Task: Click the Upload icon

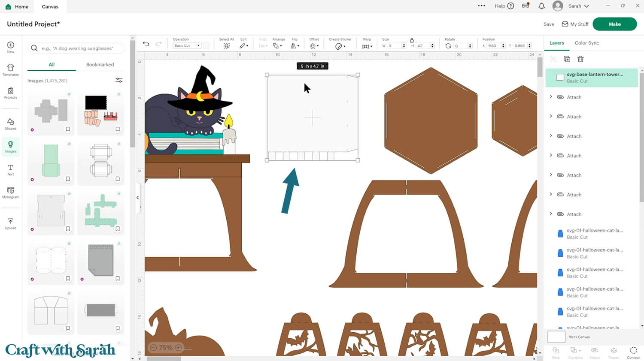Action: [x=11, y=224]
